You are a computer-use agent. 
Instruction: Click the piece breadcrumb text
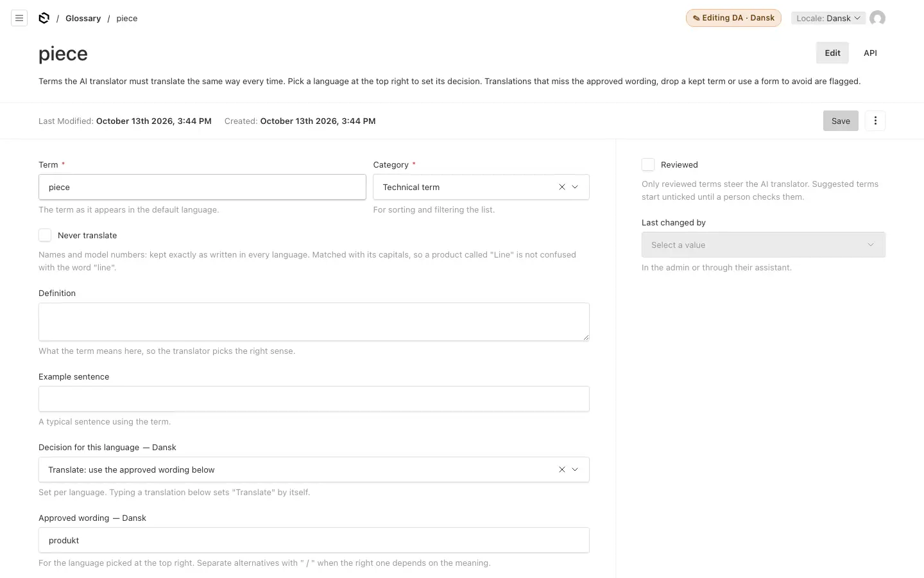[127, 18]
